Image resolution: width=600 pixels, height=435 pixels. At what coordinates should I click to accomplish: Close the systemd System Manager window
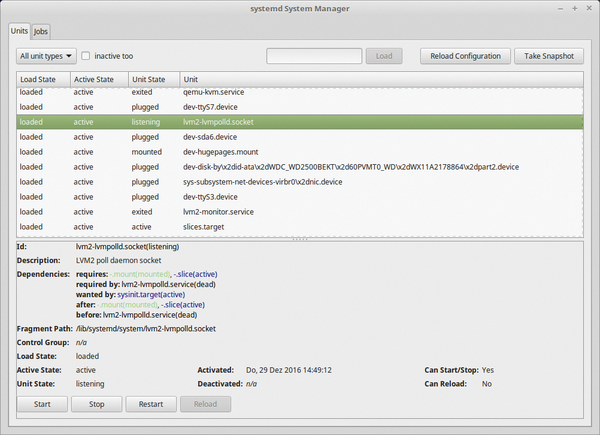point(589,8)
